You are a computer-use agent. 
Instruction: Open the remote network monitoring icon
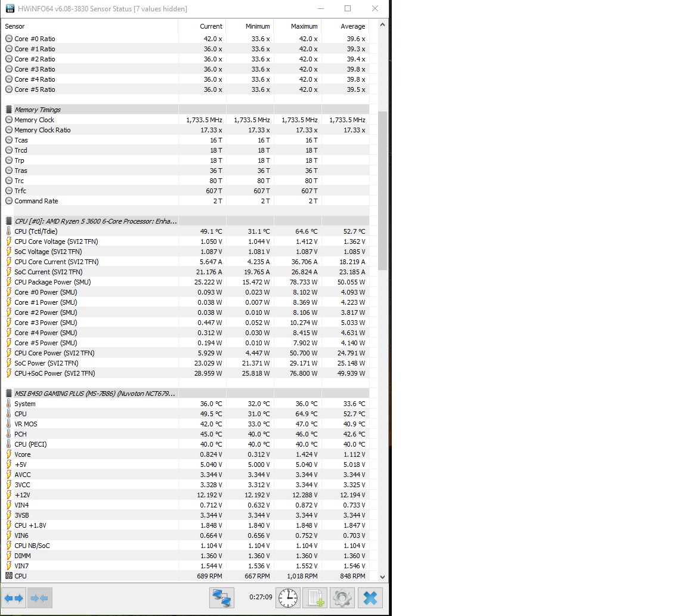pyautogui.click(x=221, y=598)
